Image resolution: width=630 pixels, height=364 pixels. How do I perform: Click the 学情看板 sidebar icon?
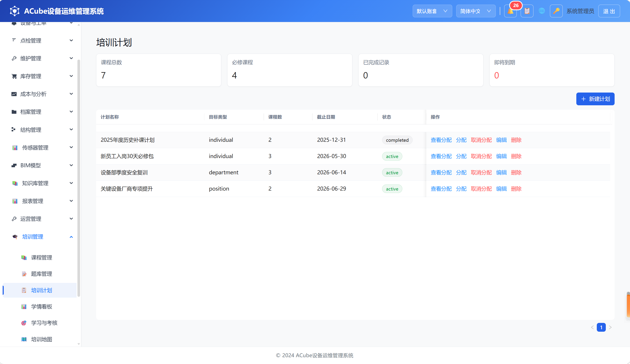[x=24, y=307]
